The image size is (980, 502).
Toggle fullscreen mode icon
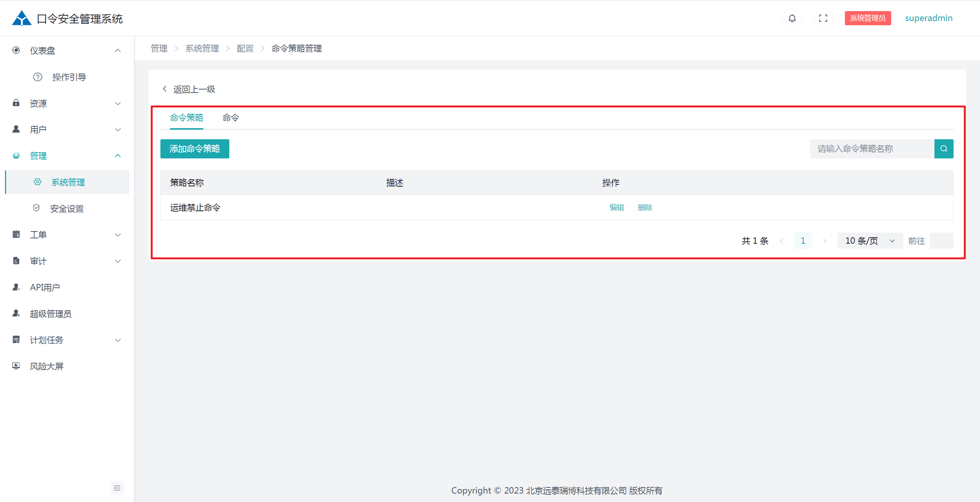(823, 18)
